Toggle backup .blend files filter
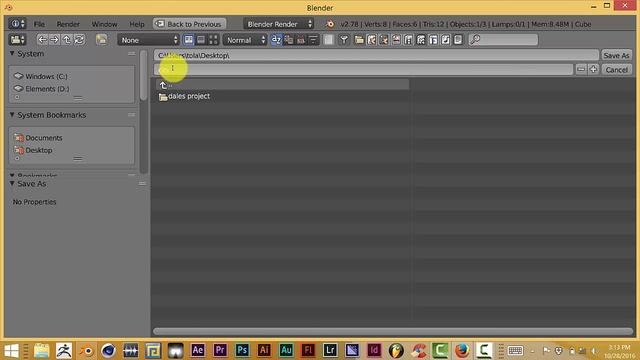The image size is (640, 360). 384,40
